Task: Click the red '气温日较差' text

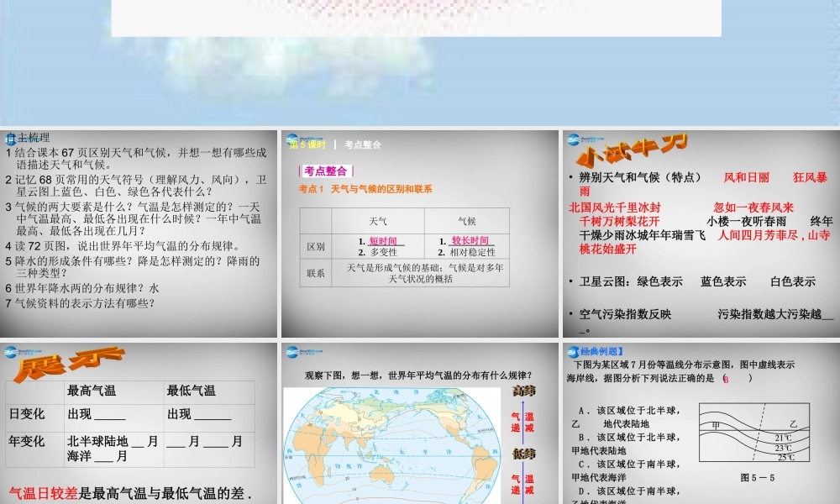Action: [44, 493]
